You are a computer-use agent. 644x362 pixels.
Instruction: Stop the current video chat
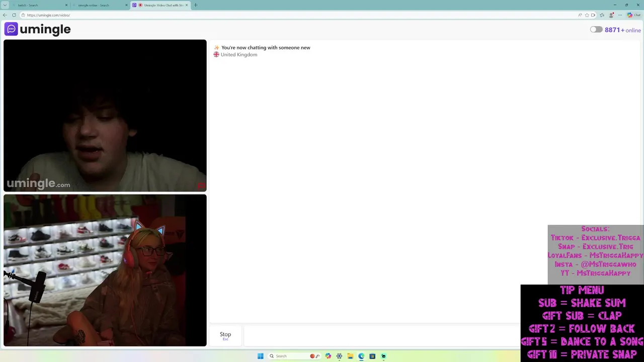pyautogui.click(x=225, y=335)
